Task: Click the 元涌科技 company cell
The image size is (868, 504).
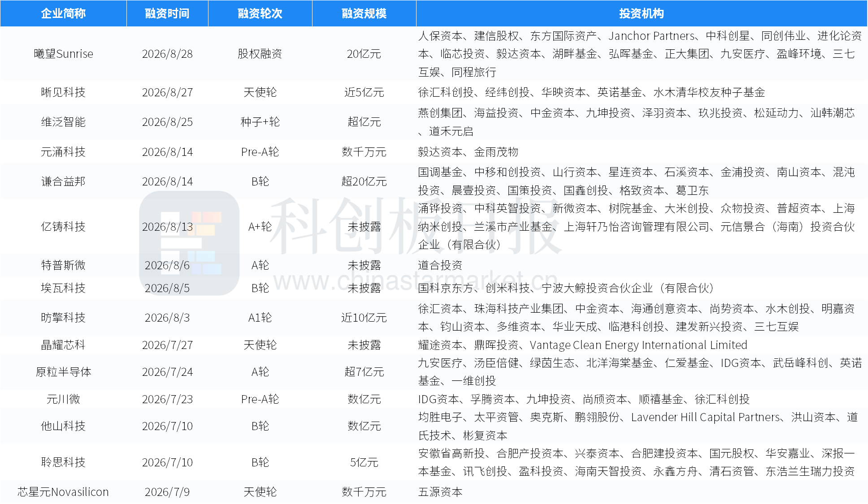Action: [x=63, y=152]
